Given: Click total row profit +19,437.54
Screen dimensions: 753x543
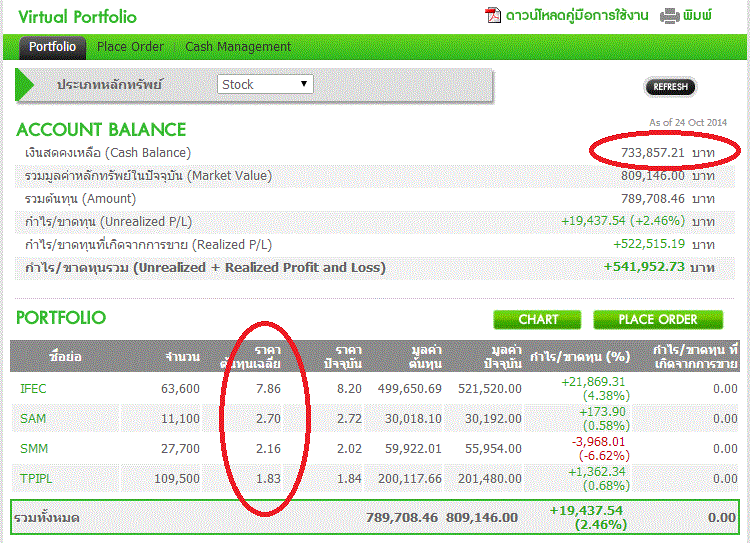Looking at the screenshot, I should [586, 510].
